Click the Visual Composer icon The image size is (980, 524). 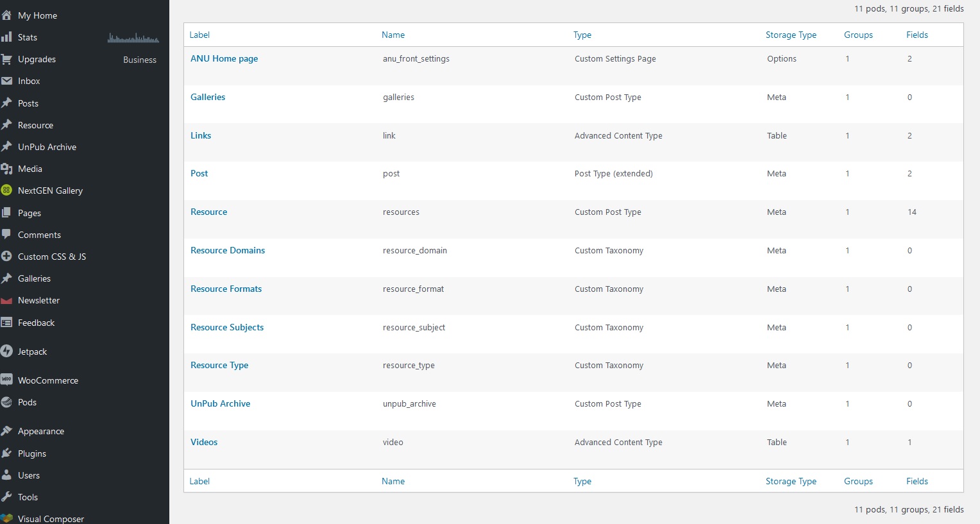(x=7, y=518)
